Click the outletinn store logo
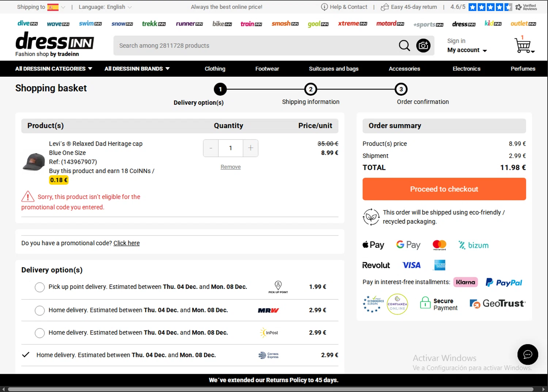Image resolution: width=548 pixels, height=392 pixels. pyautogui.click(x=523, y=23)
